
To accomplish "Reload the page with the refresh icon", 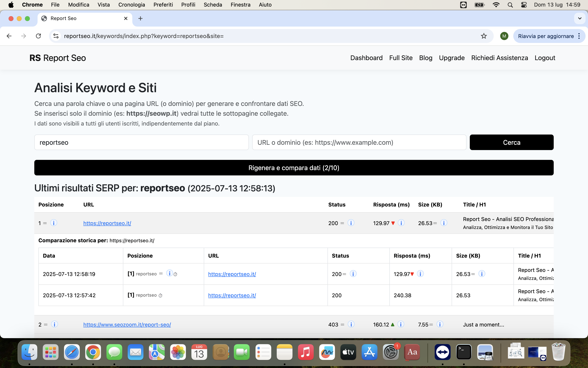I will (38, 36).
